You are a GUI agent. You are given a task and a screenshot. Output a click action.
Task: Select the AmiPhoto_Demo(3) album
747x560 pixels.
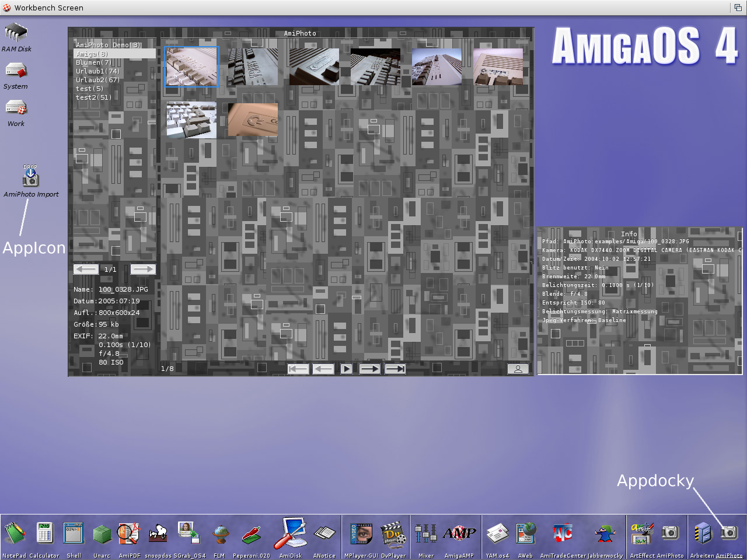click(108, 45)
